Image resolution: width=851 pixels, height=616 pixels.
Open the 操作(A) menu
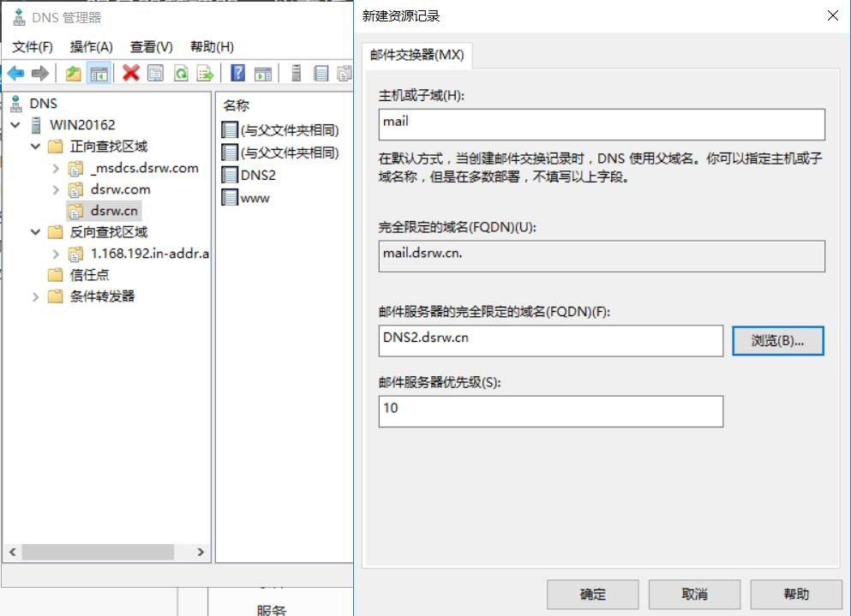coord(91,46)
